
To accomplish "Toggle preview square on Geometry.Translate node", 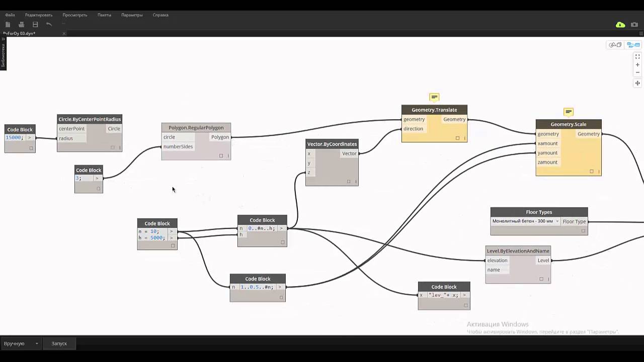I will click(457, 138).
